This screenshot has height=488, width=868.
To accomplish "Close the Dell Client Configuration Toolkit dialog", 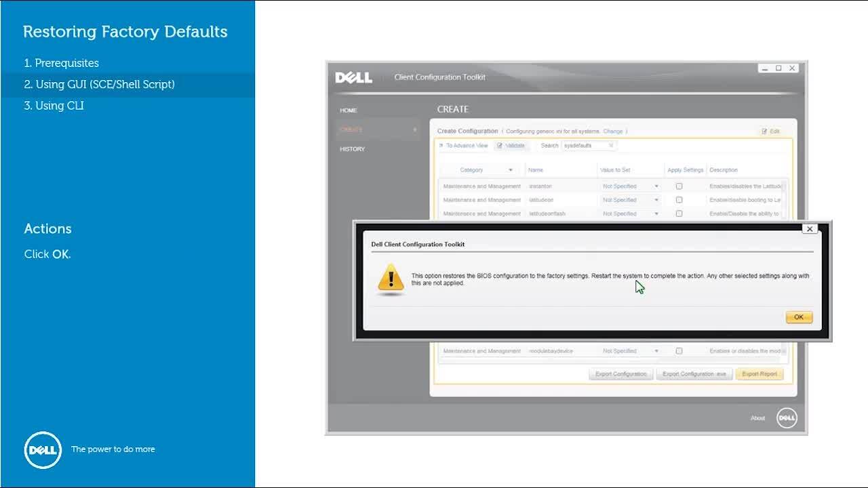I will click(x=809, y=229).
